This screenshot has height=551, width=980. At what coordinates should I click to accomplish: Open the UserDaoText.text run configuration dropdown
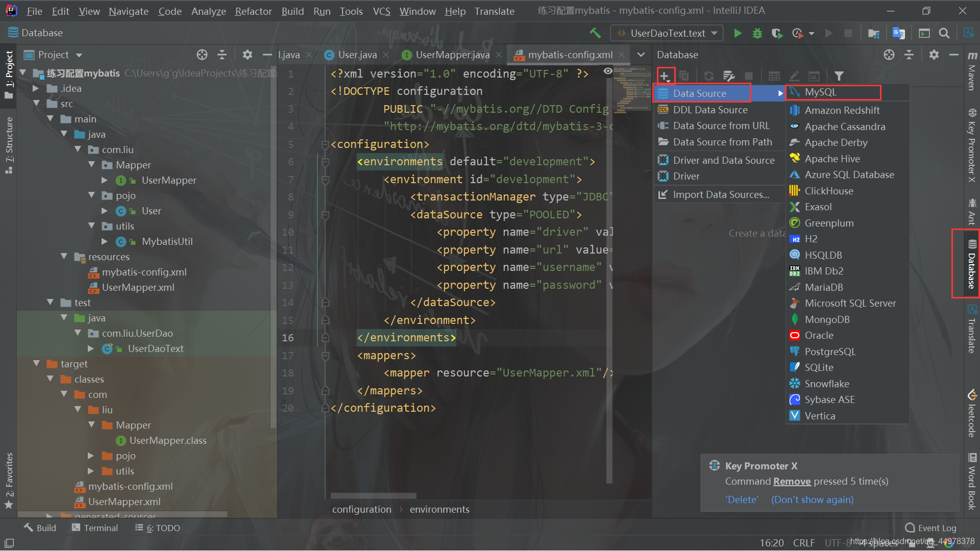667,33
